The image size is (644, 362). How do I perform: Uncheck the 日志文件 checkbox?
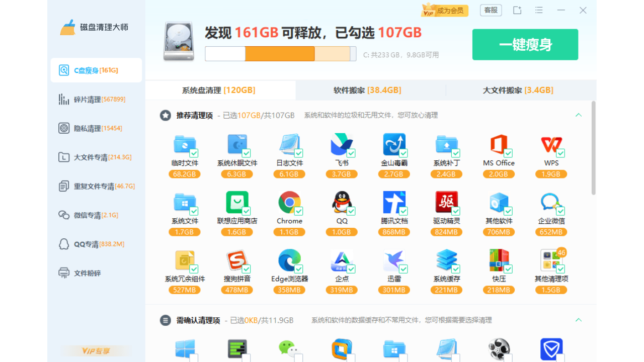(x=298, y=153)
